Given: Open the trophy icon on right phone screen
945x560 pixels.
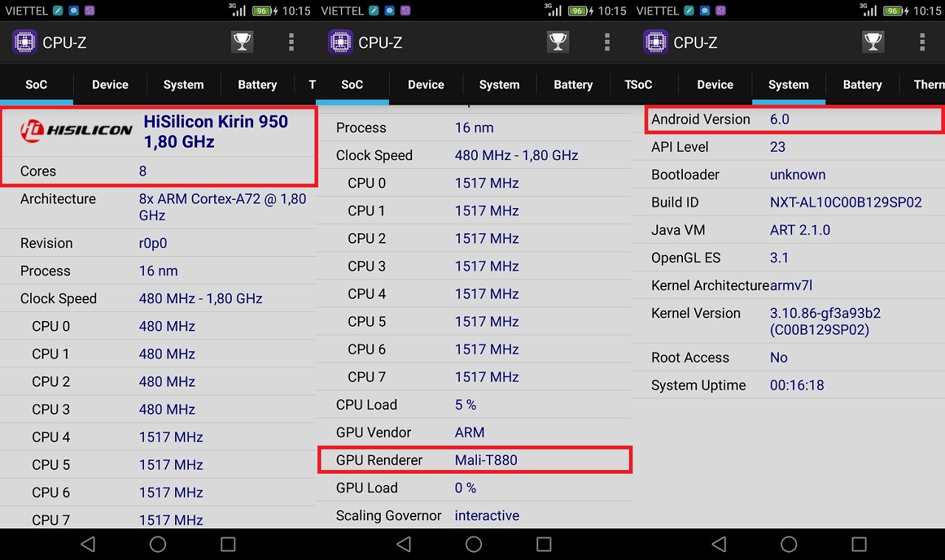Looking at the screenshot, I should coord(873,42).
